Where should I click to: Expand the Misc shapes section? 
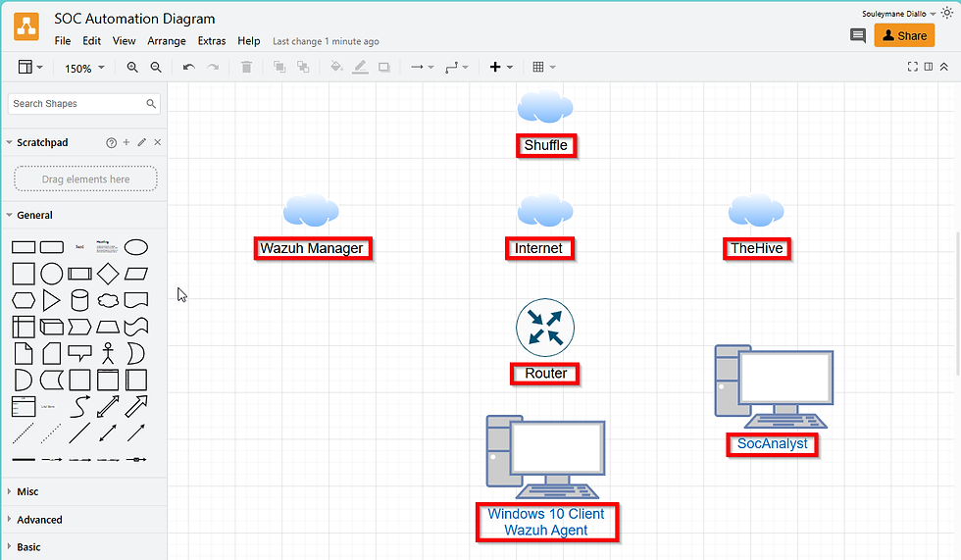point(27,491)
